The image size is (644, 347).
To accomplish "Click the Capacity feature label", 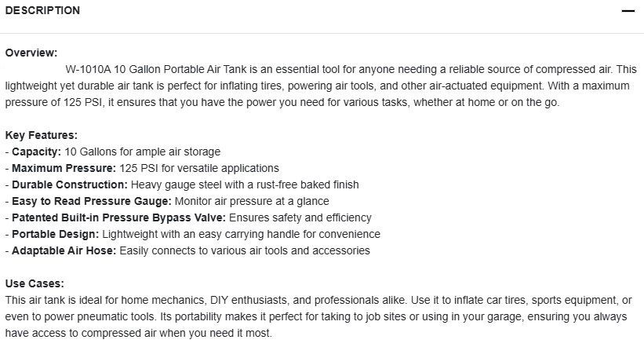I will 36,152.
